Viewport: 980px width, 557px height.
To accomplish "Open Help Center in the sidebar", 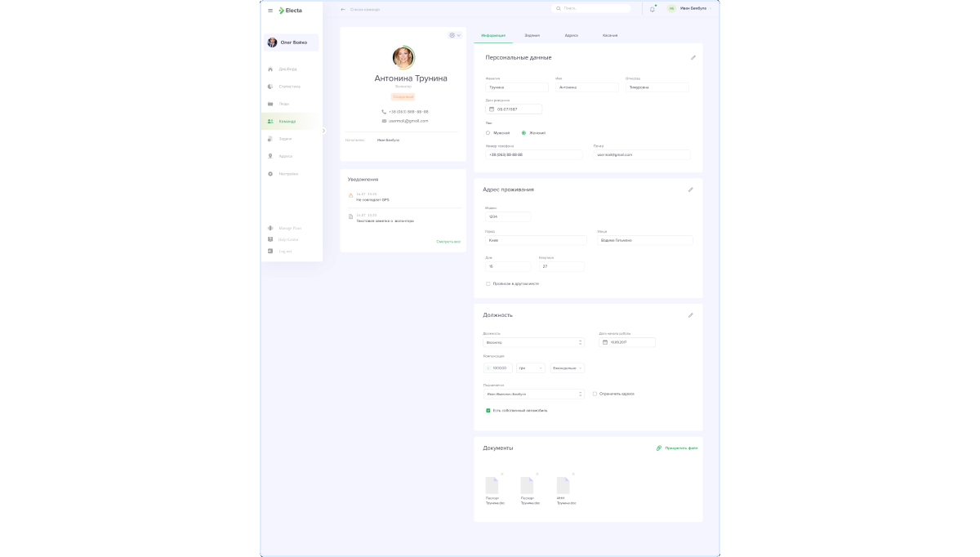I will [287, 239].
